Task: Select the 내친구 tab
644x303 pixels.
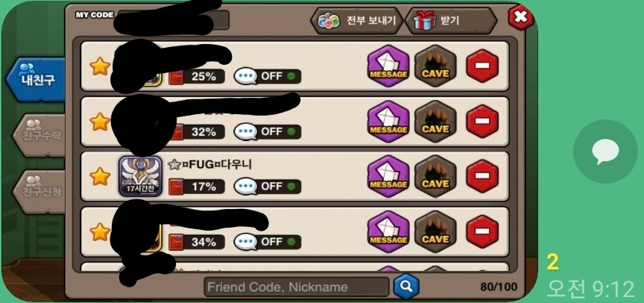Action: pyautogui.click(x=36, y=79)
